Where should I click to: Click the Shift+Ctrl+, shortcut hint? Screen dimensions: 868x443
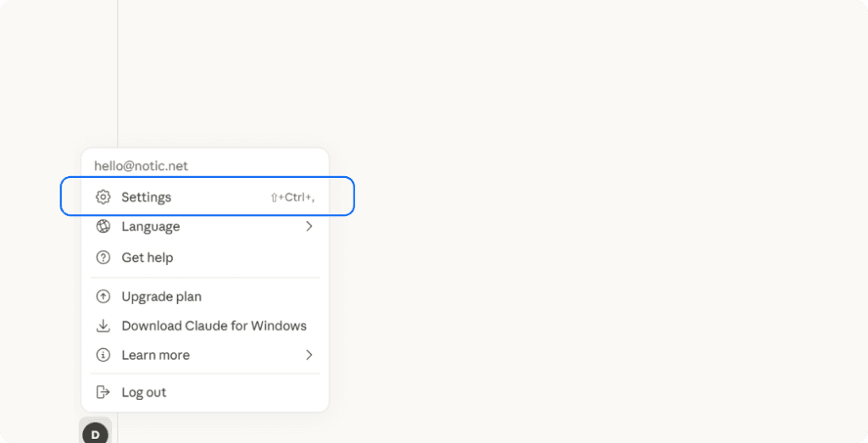tap(292, 197)
